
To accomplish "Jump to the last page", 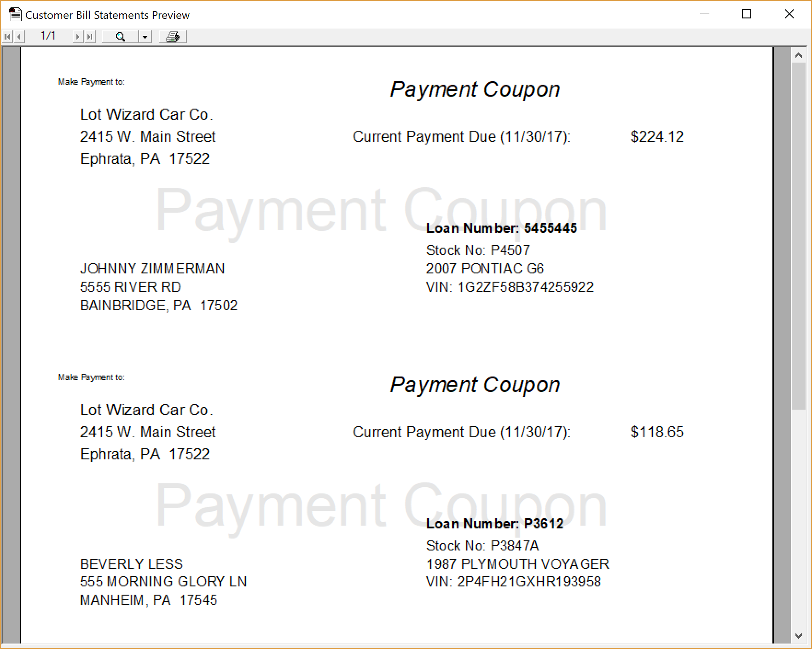I will click(90, 37).
